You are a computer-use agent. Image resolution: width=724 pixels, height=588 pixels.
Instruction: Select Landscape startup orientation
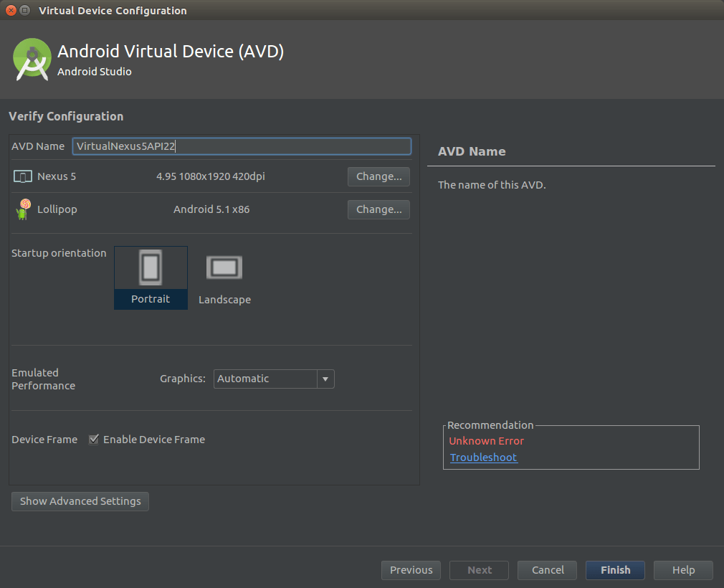[224, 280]
